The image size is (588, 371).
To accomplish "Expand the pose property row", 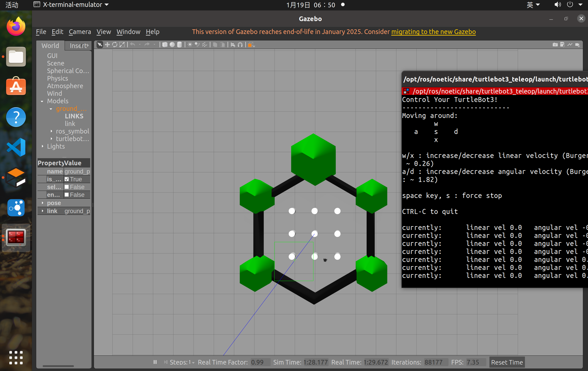I will click(42, 203).
